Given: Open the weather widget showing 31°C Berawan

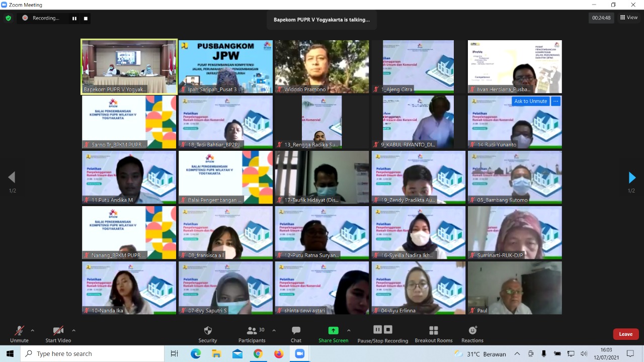Looking at the screenshot, I should coord(480,354).
